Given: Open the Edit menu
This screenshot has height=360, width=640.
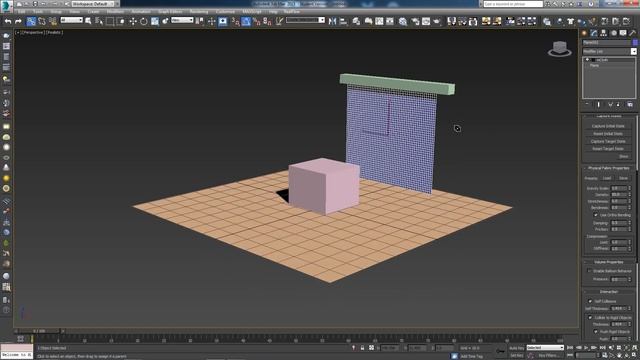Looking at the screenshot, I should 21,12.
